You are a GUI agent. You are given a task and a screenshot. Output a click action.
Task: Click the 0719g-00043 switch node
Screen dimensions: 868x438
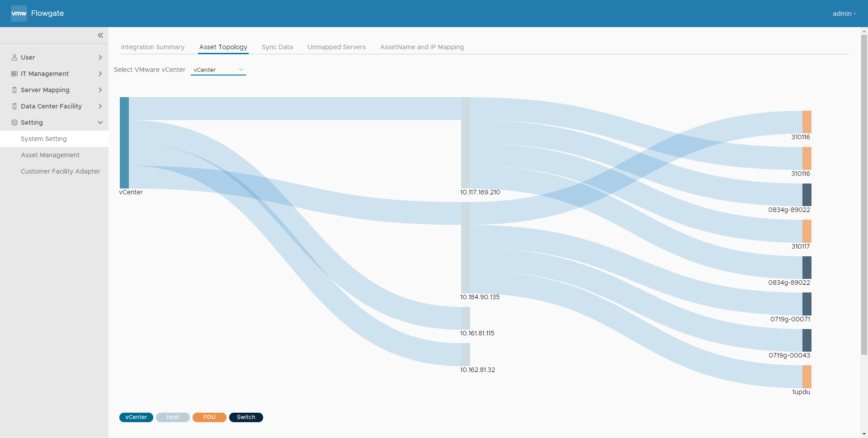807,340
